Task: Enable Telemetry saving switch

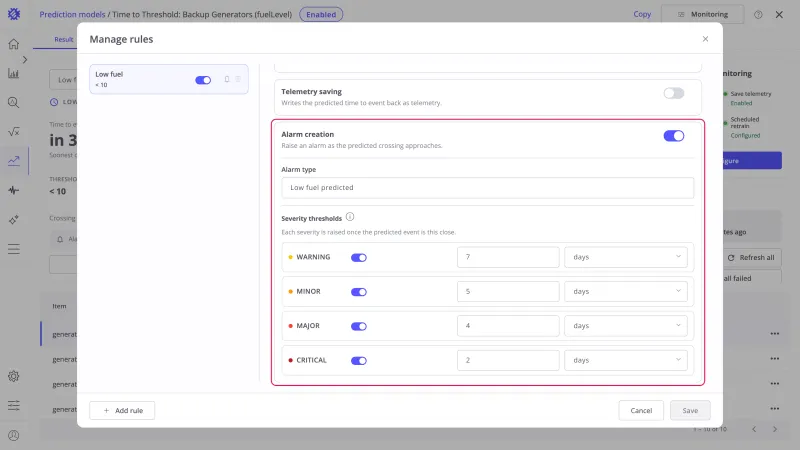Action: coord(673,93)
